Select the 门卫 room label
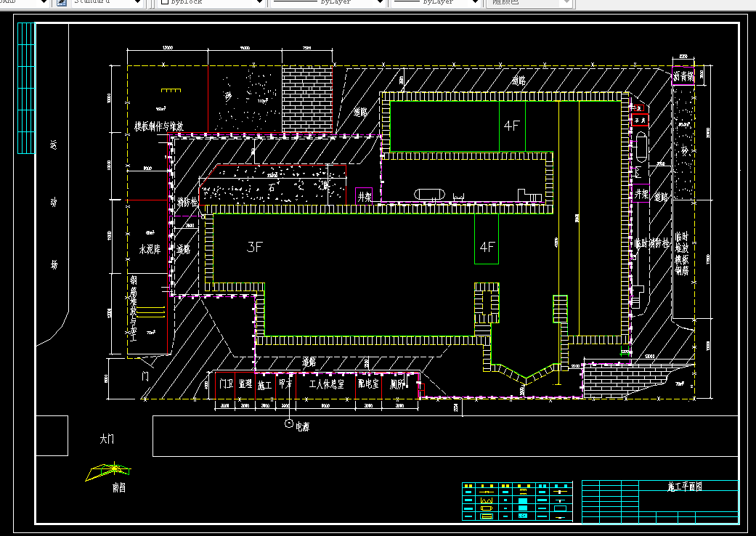756x536 pixels. pyautogui.click(x=226, y=384)
